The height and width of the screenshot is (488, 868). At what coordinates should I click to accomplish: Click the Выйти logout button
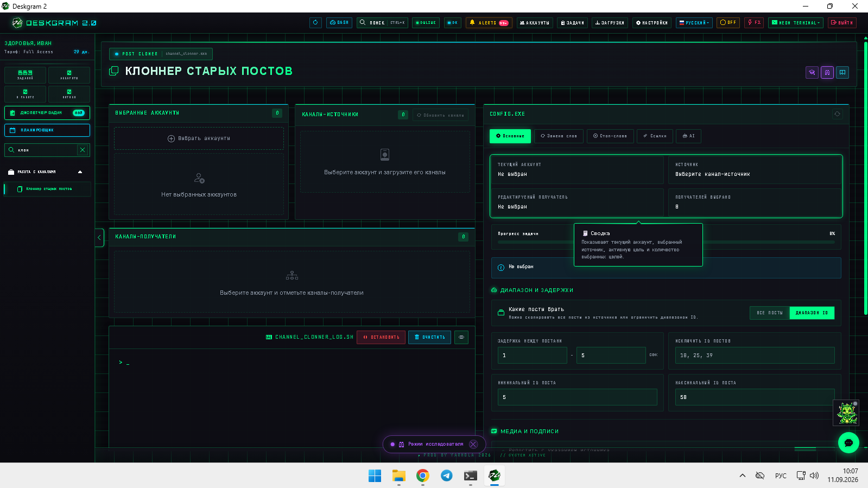[x=842, y=23]
